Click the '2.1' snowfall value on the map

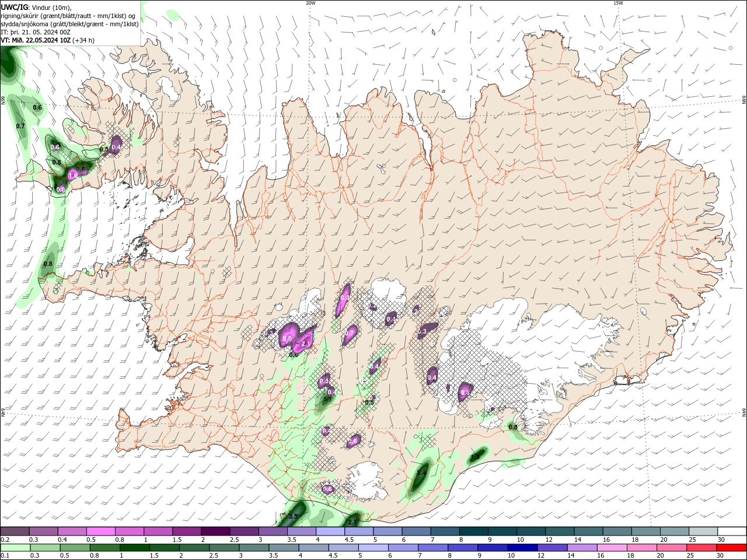305,344
